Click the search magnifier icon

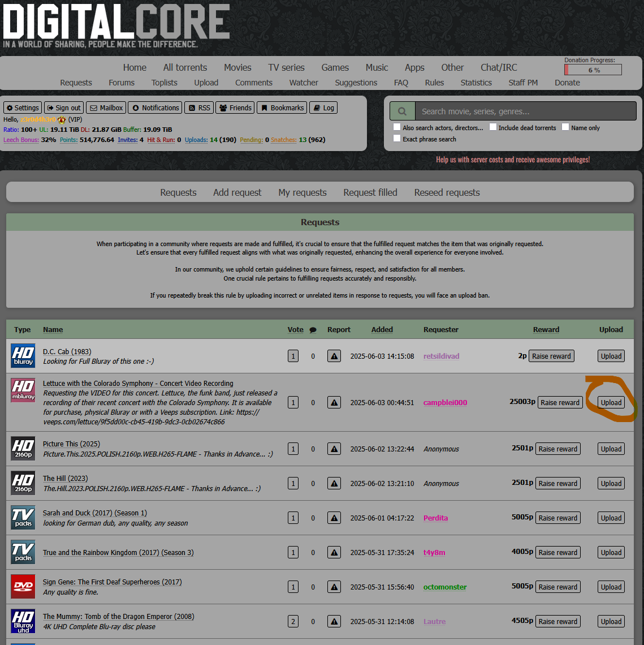(402, 111)
